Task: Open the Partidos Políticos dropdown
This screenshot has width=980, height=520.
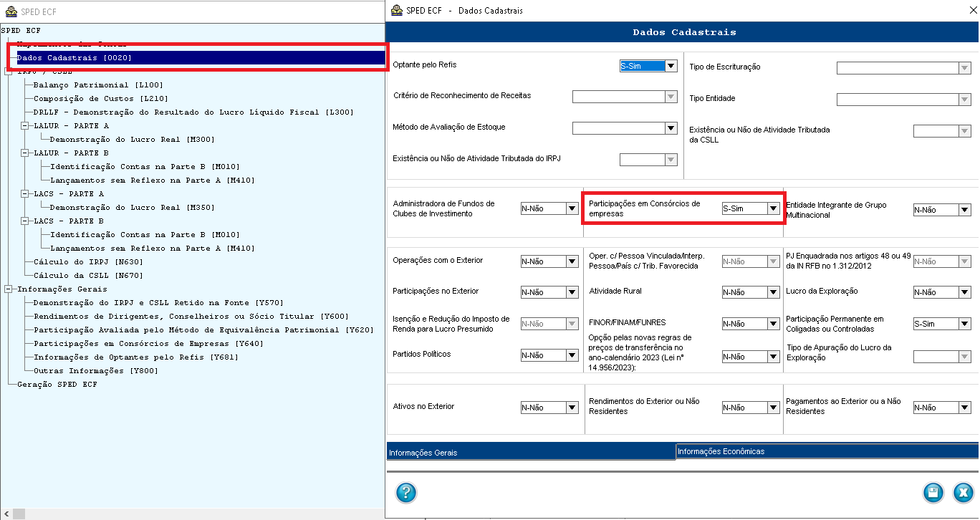Action: 572,355
